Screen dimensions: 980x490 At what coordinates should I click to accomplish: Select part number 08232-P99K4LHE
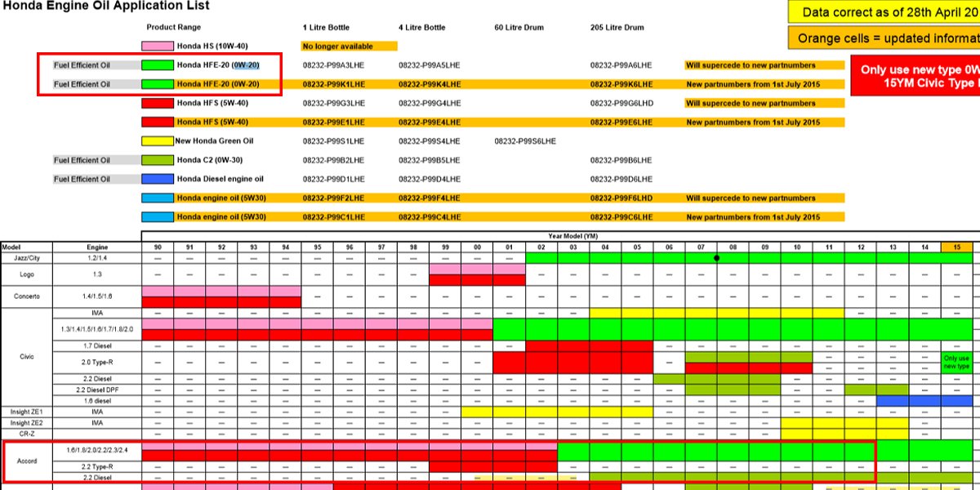point(430,84)
